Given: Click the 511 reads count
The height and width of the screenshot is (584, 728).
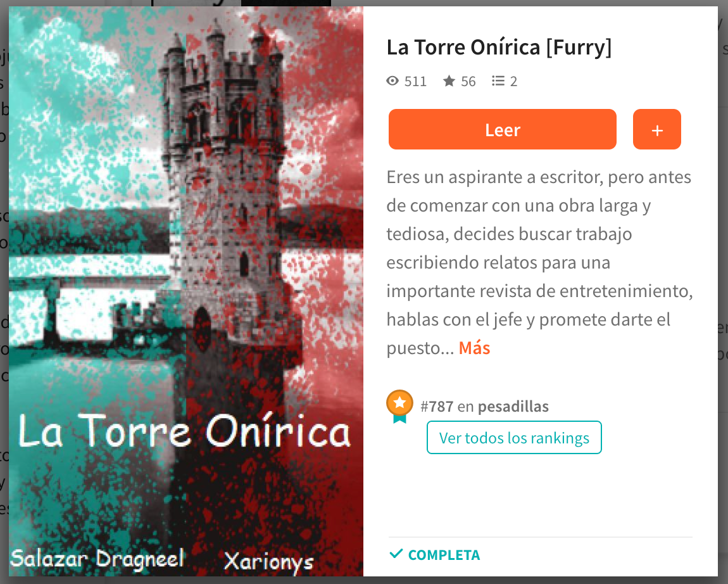Looking at the screenshot, I should pos(415,82).
